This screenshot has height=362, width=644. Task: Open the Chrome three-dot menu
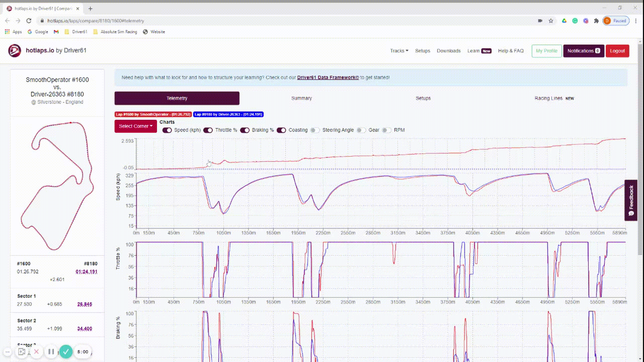point(636,21)
